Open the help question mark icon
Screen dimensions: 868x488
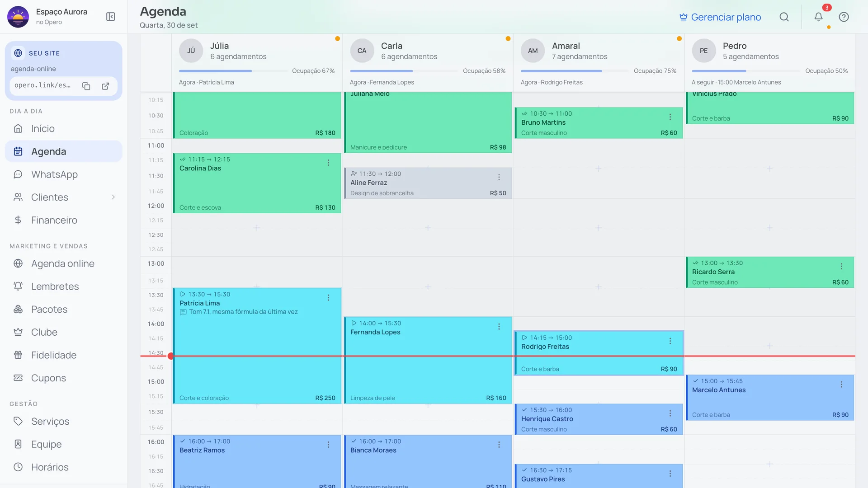844,17
